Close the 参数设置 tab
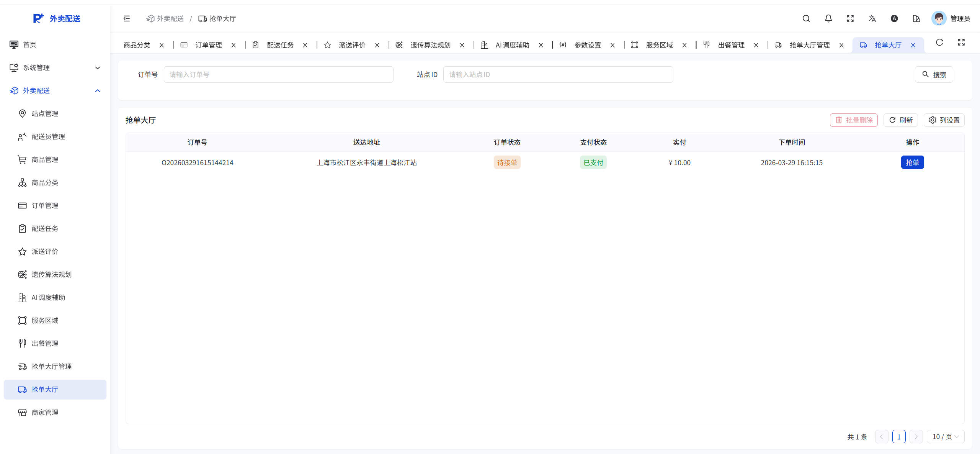The width and height of the screenshot is (980, 454). pyautogui.click(x=612, y=45)
